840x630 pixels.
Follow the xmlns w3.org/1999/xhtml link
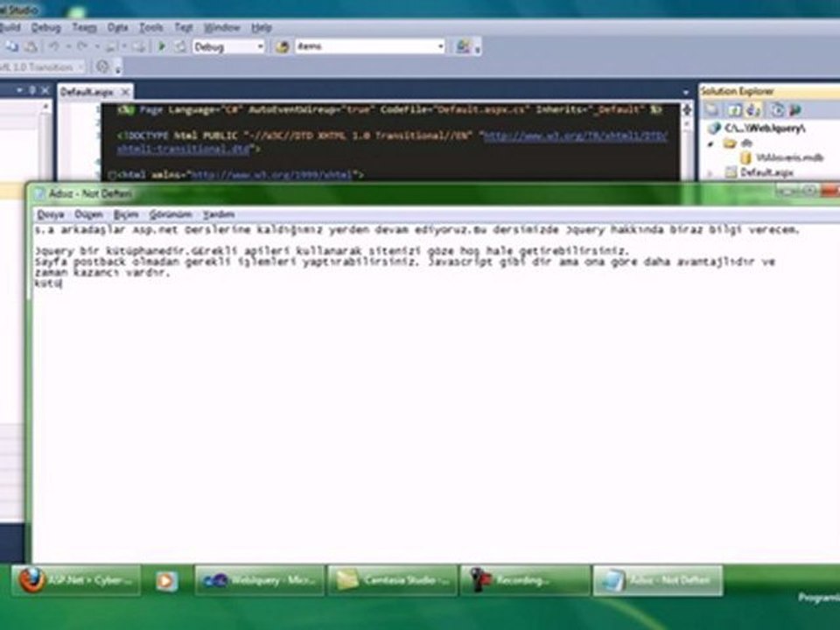(271, 175)
